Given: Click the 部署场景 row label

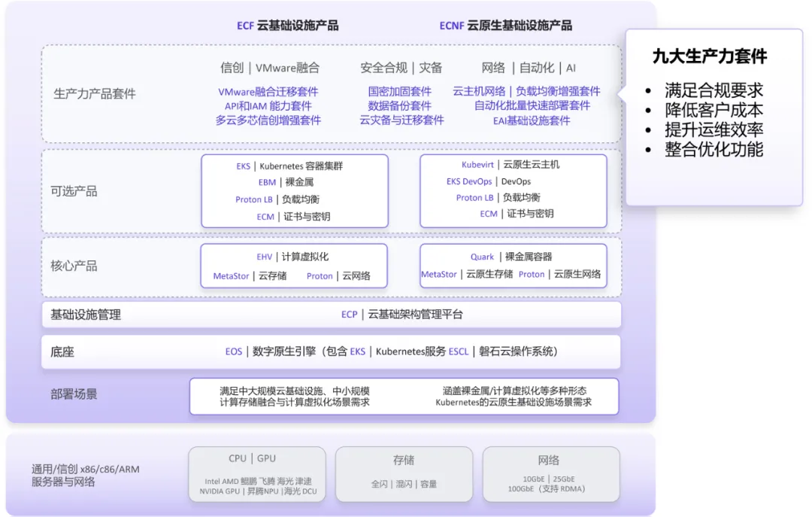Looking at the screenshot, I should [x=74, y=394].
